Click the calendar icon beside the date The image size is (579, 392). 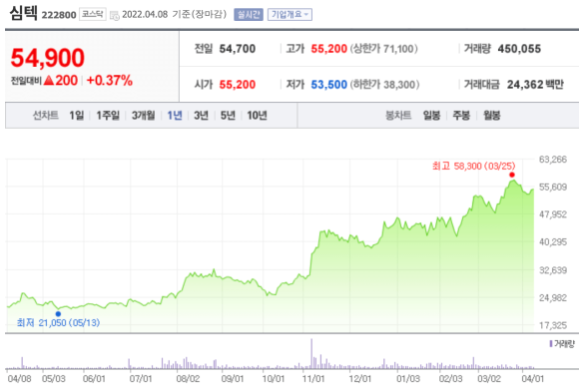click(x=115, y=15)
